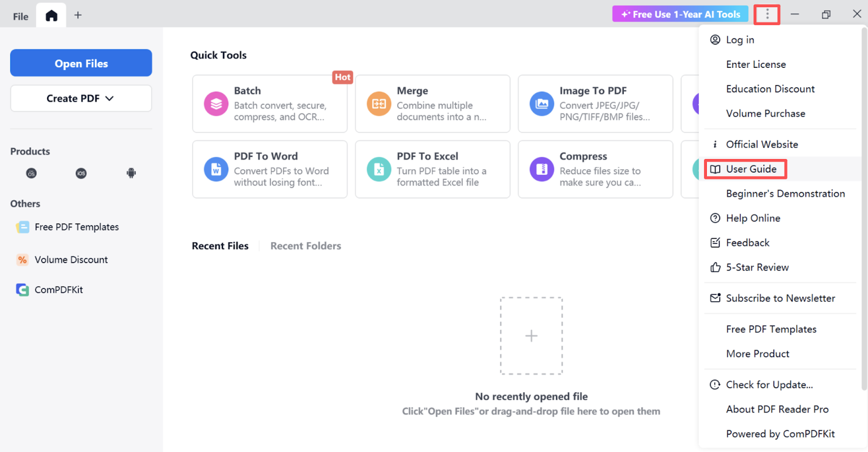Click the PDF To Word icon
The image size is (868, 452).
(216, 169)
